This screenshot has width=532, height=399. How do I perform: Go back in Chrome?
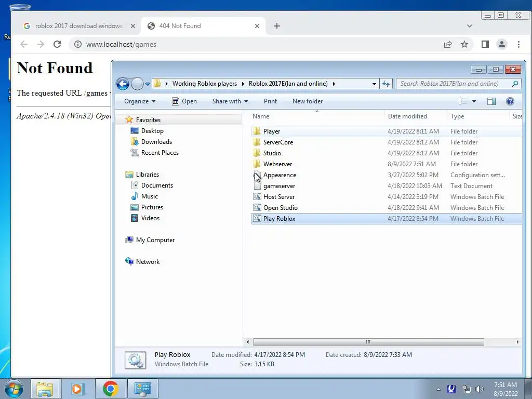pyautogui.click(x=24, y=44)
